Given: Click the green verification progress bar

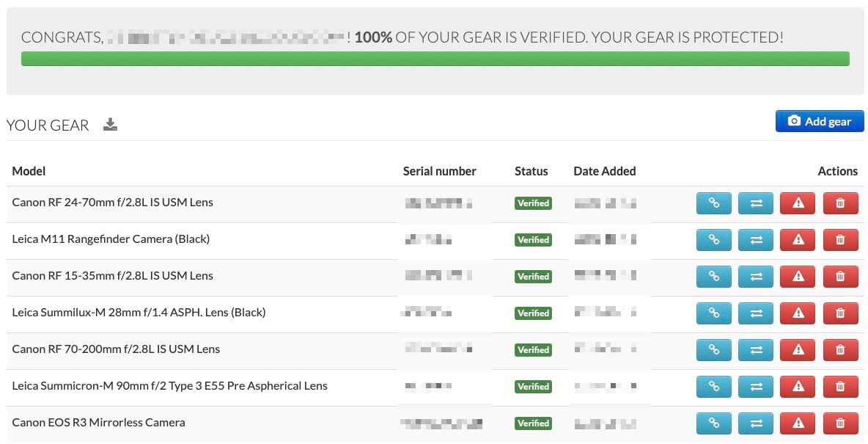Looking at the screenshot, I should point(435,59).
